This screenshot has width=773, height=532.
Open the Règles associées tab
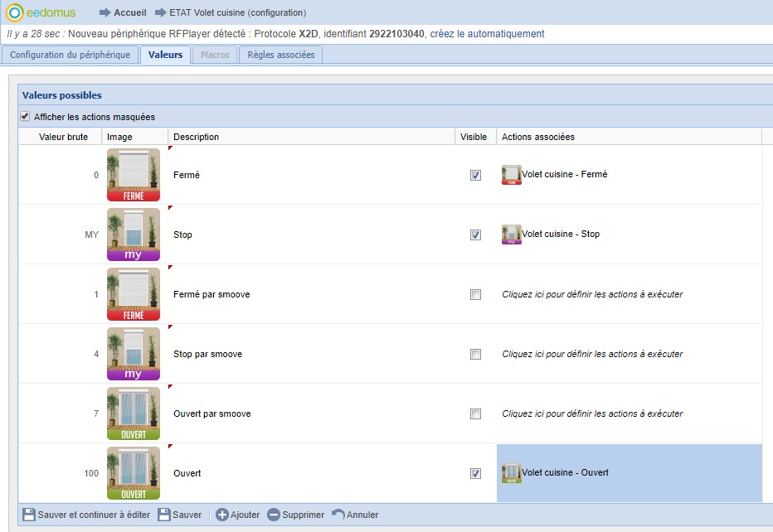(x=280, y=55)
